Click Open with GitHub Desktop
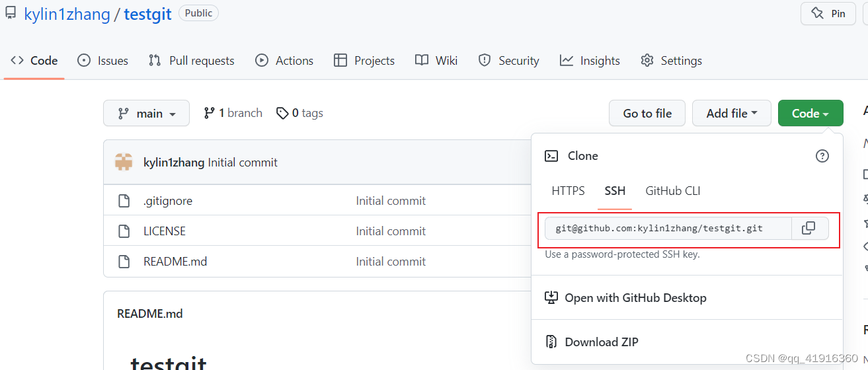868x370 pixels. 625,298
